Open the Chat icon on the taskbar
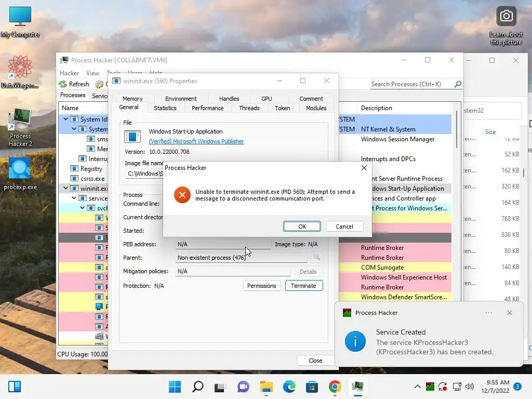 pyautogui.click(x=243, y=387)
